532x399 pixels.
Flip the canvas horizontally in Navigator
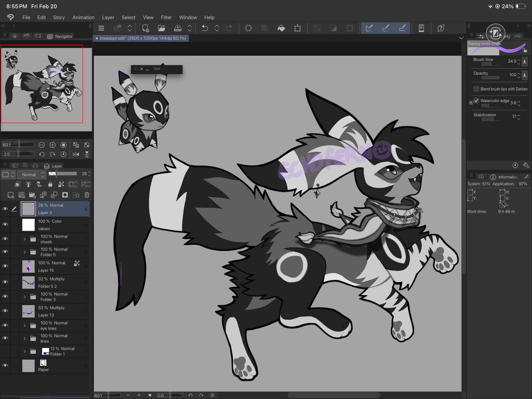(x=76, y=154)
